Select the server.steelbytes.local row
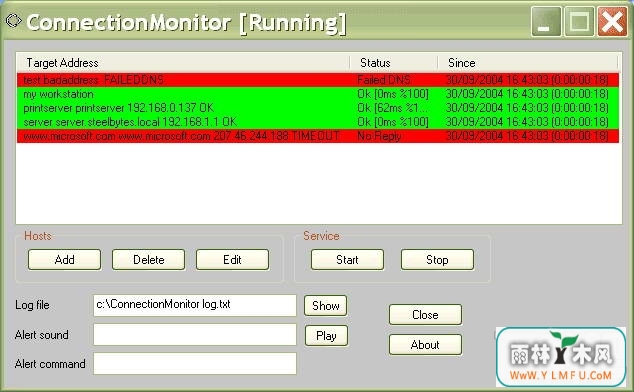 click(x=318, y=122)
